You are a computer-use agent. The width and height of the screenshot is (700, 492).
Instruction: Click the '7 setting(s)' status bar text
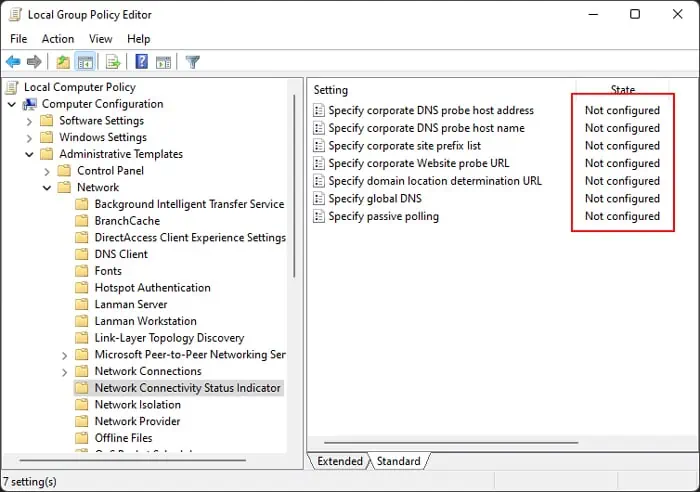(x=30, y=482)
